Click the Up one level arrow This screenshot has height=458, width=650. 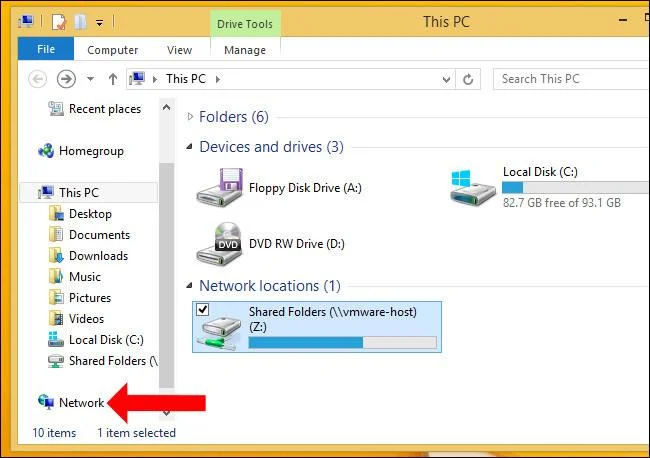pos(113,79)
